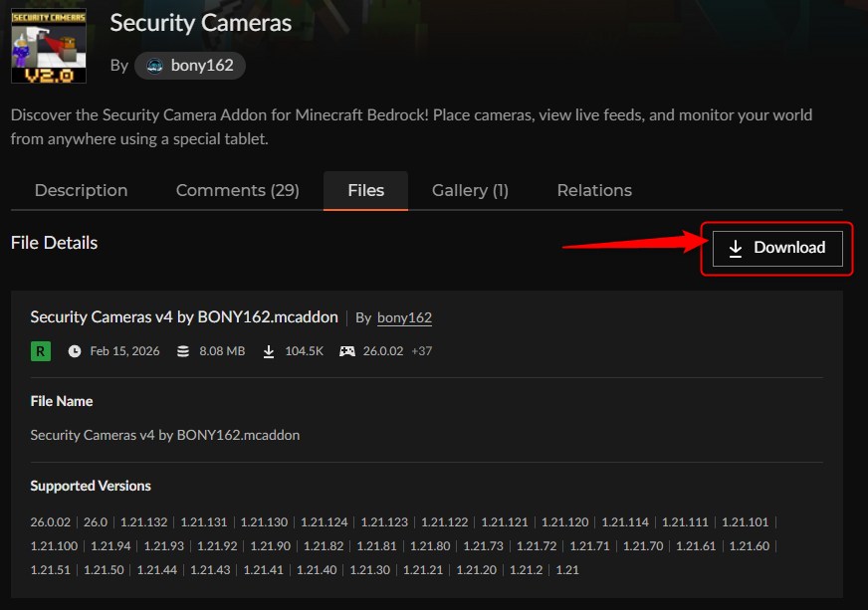
Task: Click bony162 avatar icon
Action: [154, 66]
